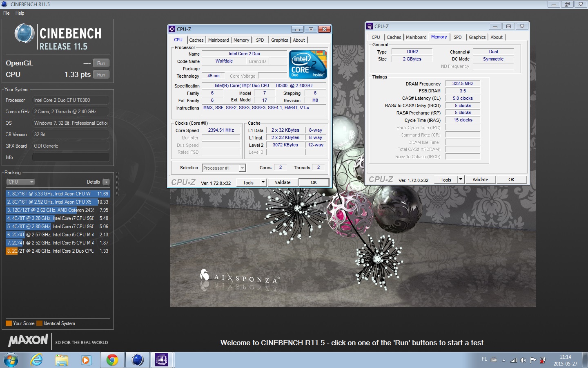Viewport: 588px width, 368px height.
Task: Open network signal tray icon
Action: (514, 360)
